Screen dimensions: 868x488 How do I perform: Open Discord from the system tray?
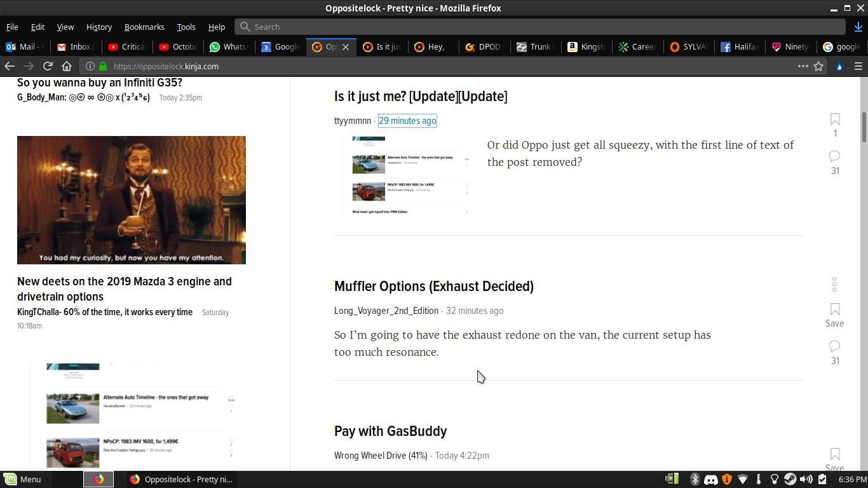pos(711,479)
